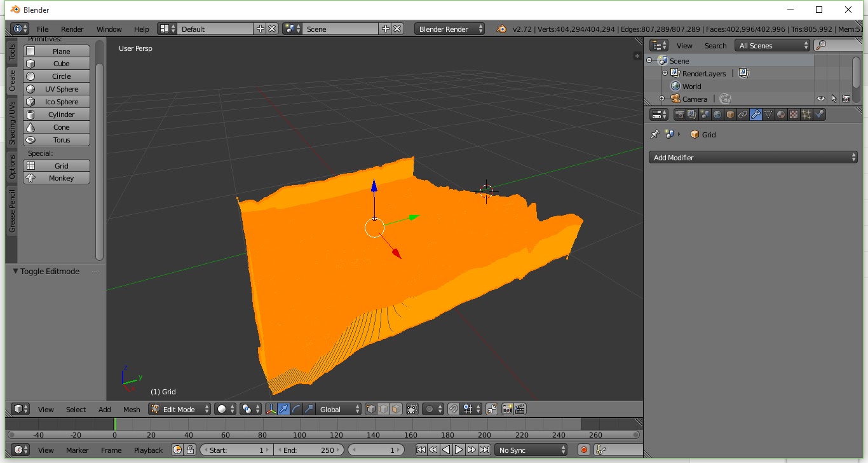The image size is (868, 463).
Task: Expand the Camera tree item
Action: [661, 99]
